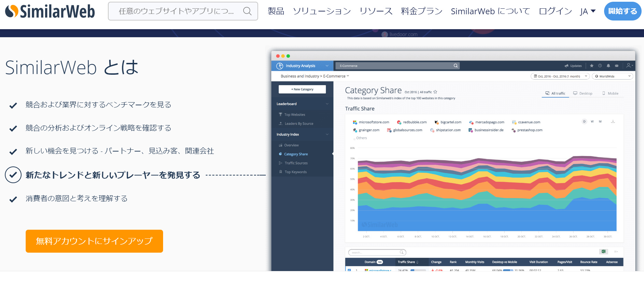This screenshot has width=644, height=294.
Task: Click the calendar icon in the date range selector
Action: 535,76
